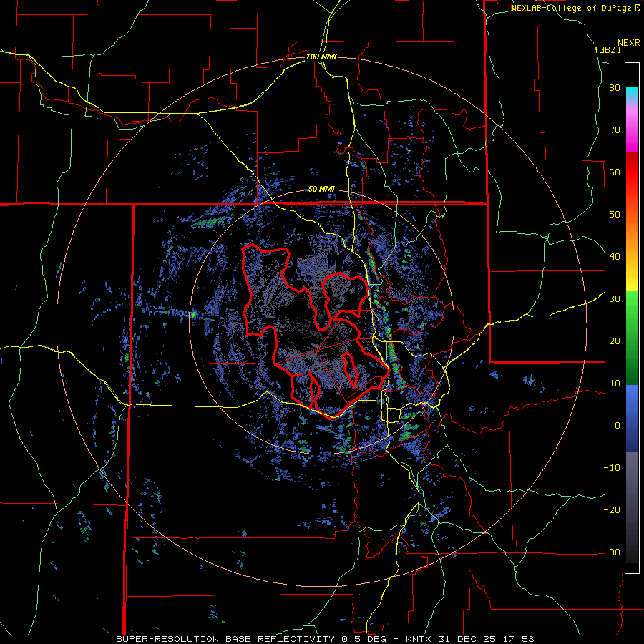This screenshot has width=644, height=644.
Task: Click the 100 NMI range ring label
Action: (321, 57)
